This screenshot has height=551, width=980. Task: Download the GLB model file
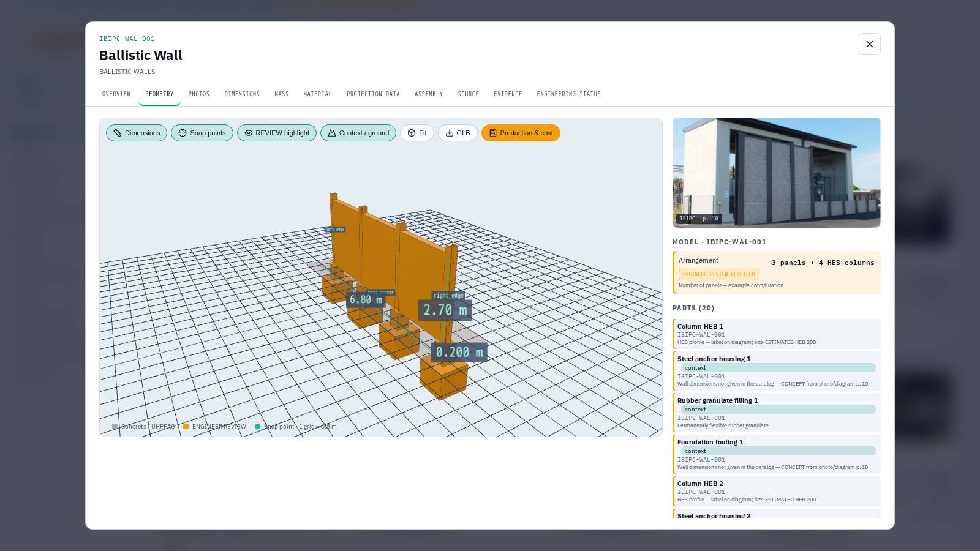point(458,133)
